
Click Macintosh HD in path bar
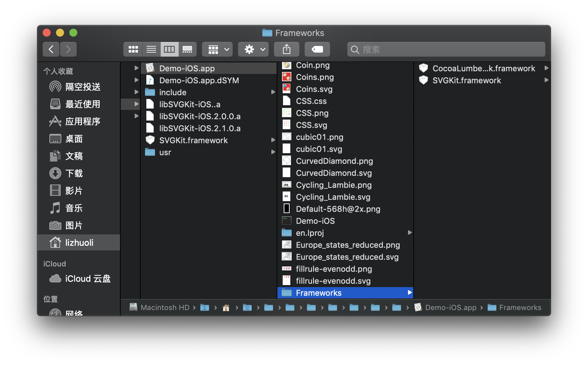160,307
